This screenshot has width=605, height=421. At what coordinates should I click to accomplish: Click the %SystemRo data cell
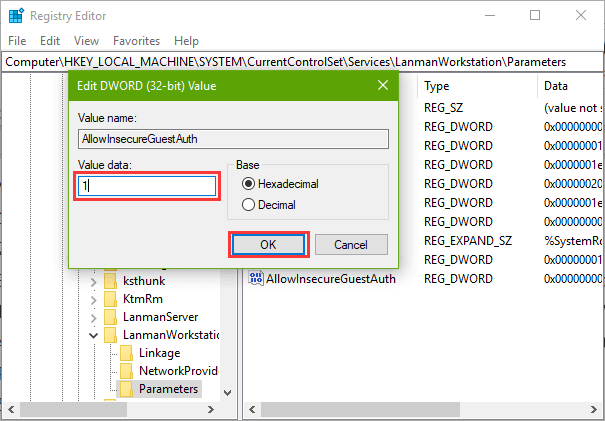coord(573,241)
